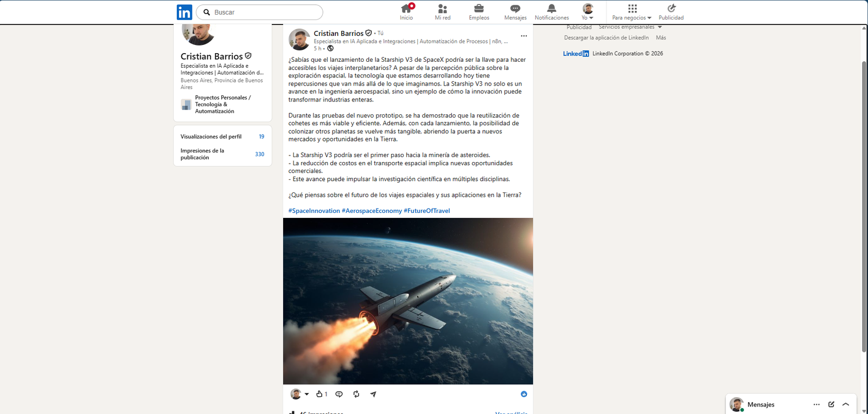Image resolution: width=868 pixels, height=414 pixels.
Task: Click the like count number 1
Action: pyautogui.click(x=326, y=394)
